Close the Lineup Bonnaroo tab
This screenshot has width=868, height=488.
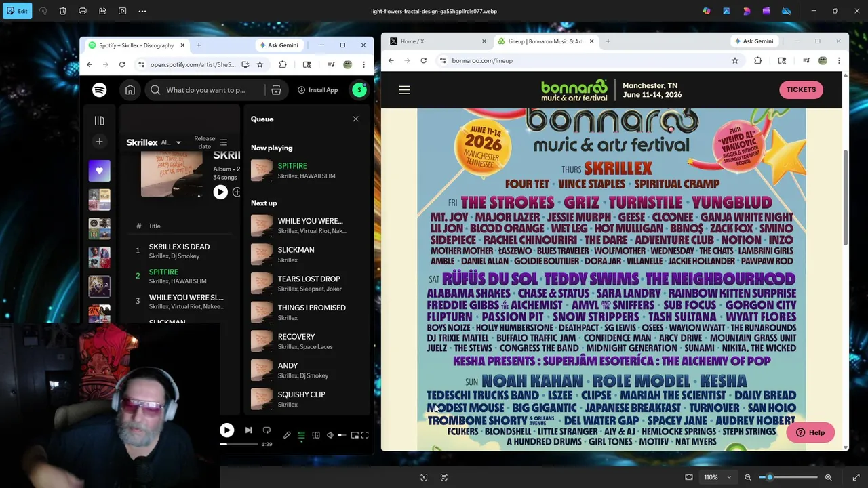coord(591,41)
